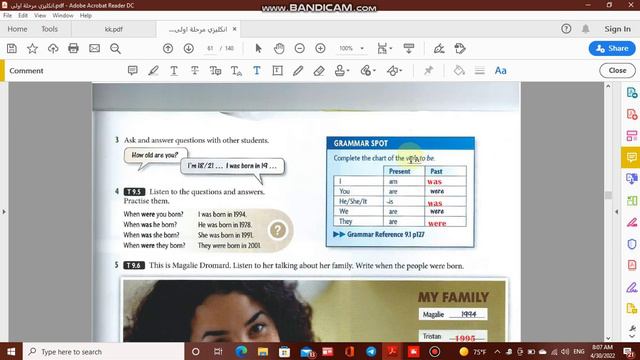Click the Share button
This screenshot has height=360, width=640.
pyautogui.click(x=612, y=48)
